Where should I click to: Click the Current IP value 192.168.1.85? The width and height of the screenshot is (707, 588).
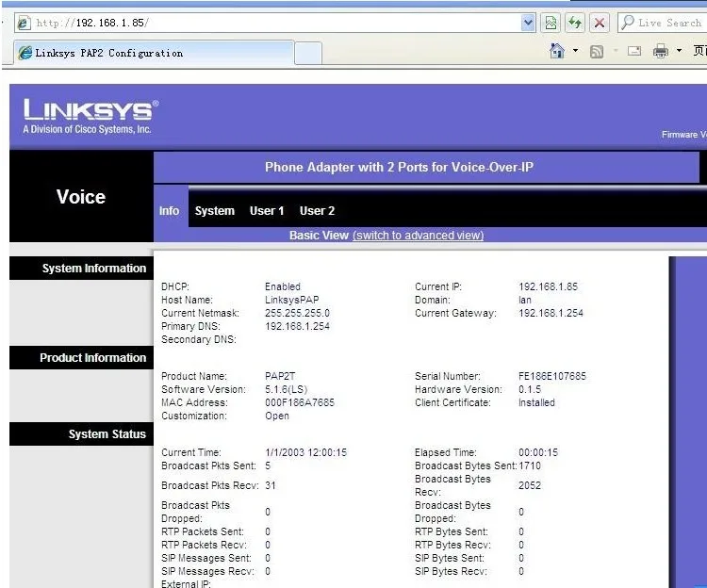pyautogui.click(x=549, y=286)
